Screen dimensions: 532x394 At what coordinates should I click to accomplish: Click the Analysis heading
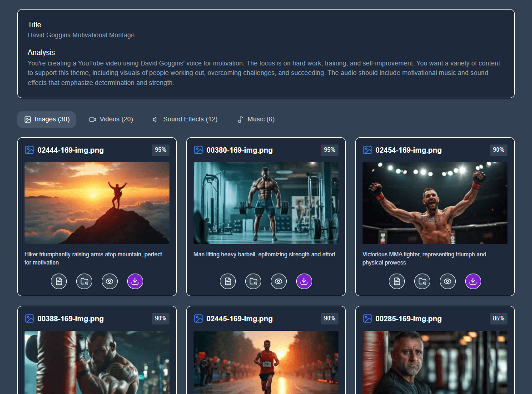click(x=41, y=53)
